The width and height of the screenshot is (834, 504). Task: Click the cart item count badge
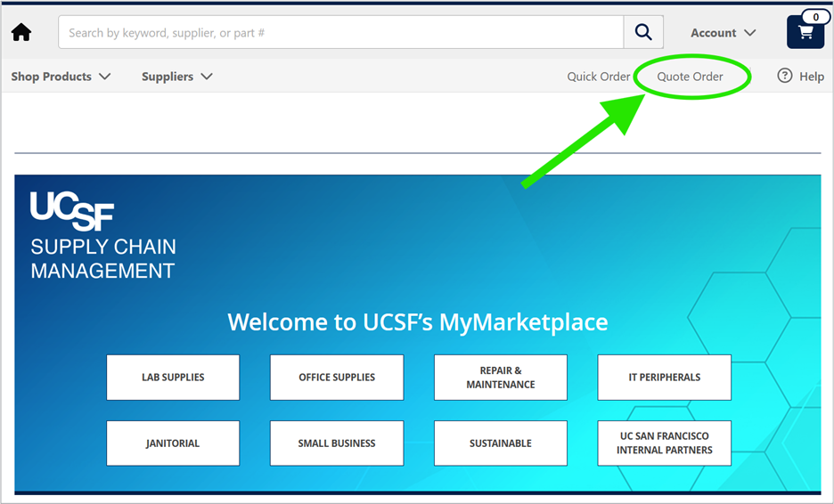[816, 17]
